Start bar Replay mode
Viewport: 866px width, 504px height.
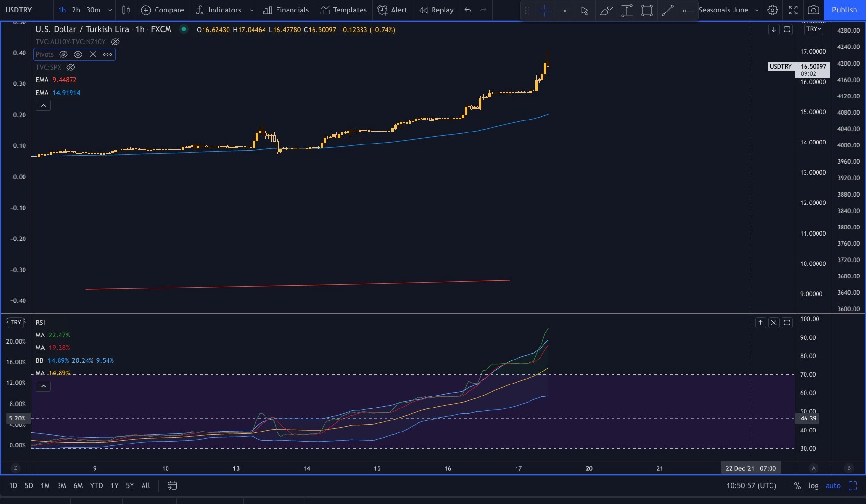point(436,10)
